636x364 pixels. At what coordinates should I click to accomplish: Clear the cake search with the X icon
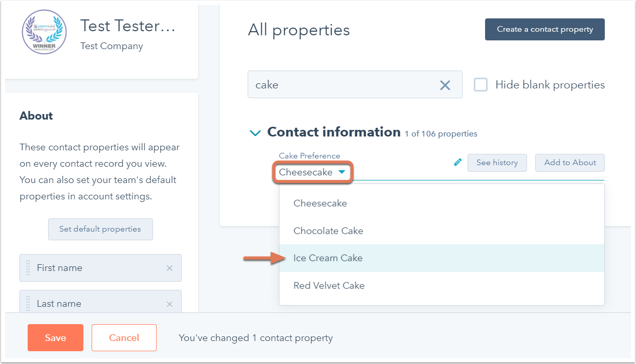(x=445, y=85)
